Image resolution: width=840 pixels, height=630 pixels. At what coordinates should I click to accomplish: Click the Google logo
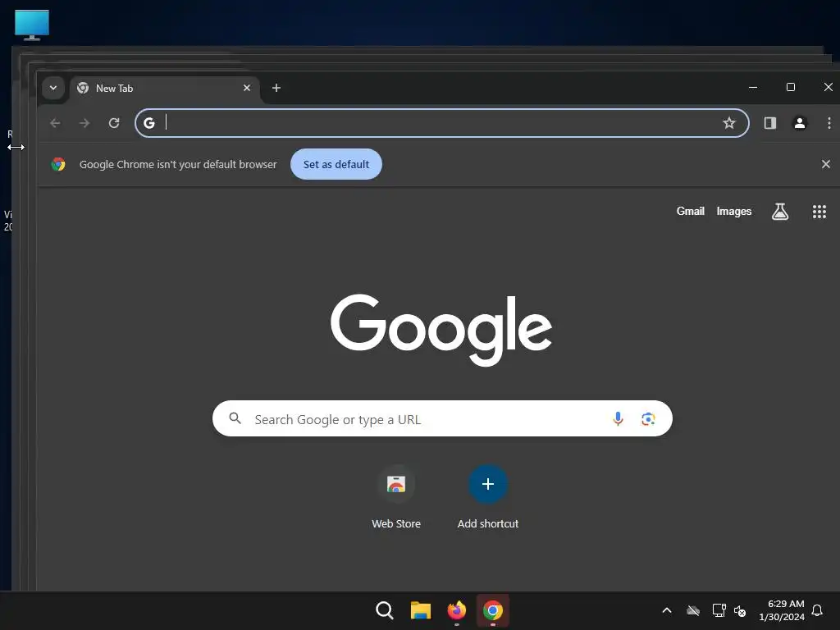(x=441, y=330)
